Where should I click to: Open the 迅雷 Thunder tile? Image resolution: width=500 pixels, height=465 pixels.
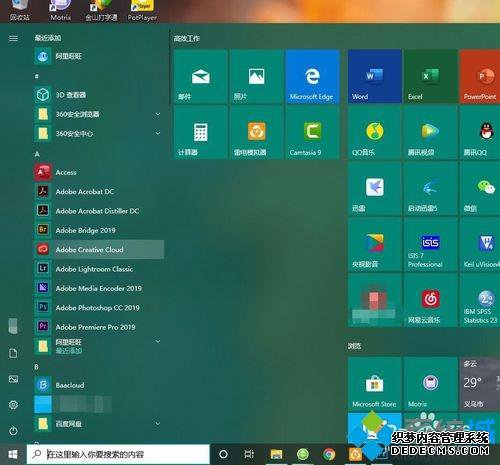tap(375, 188)
